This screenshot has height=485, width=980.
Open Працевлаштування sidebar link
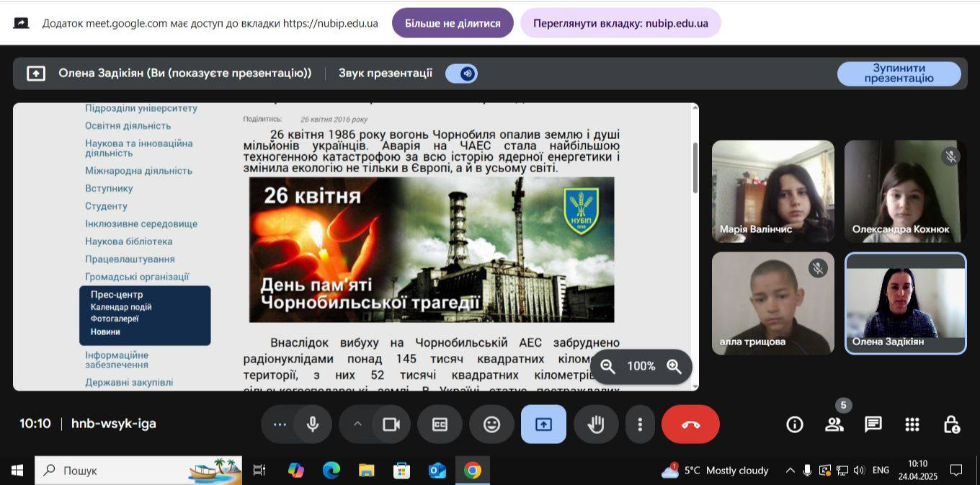(x=130, y=259)
